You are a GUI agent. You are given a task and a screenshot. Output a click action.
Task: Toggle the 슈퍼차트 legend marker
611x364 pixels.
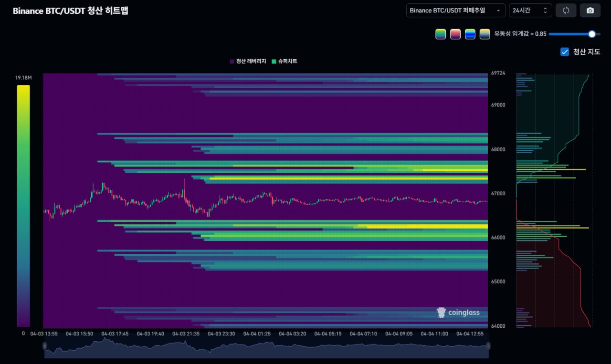coord(274,62)
